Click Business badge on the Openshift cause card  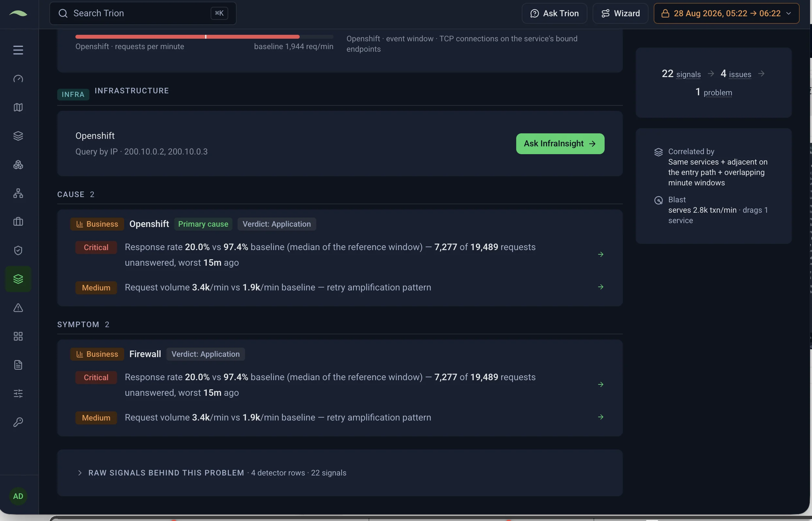tap(97, 224)
